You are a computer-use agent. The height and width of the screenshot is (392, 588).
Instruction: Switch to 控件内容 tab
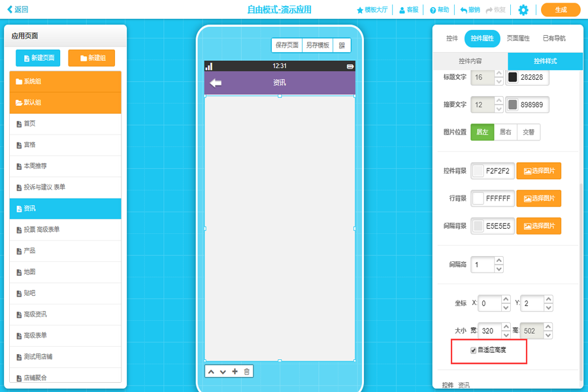coord(470,61)
